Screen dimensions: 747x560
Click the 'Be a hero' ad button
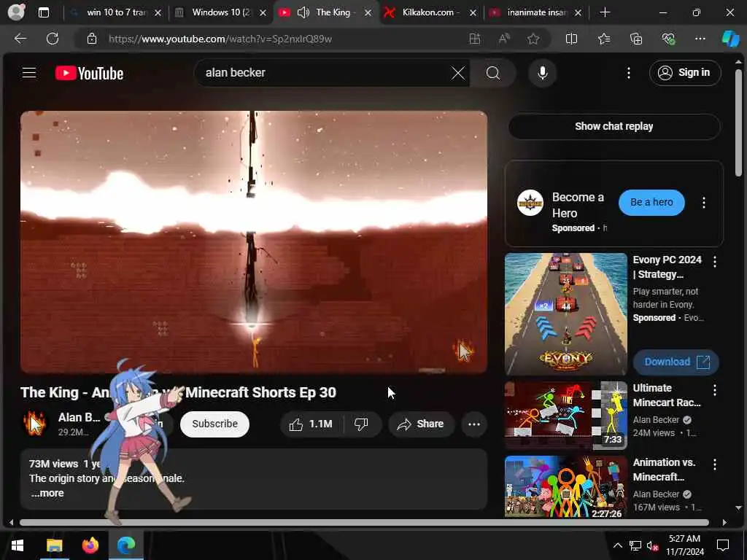(651, 203)
